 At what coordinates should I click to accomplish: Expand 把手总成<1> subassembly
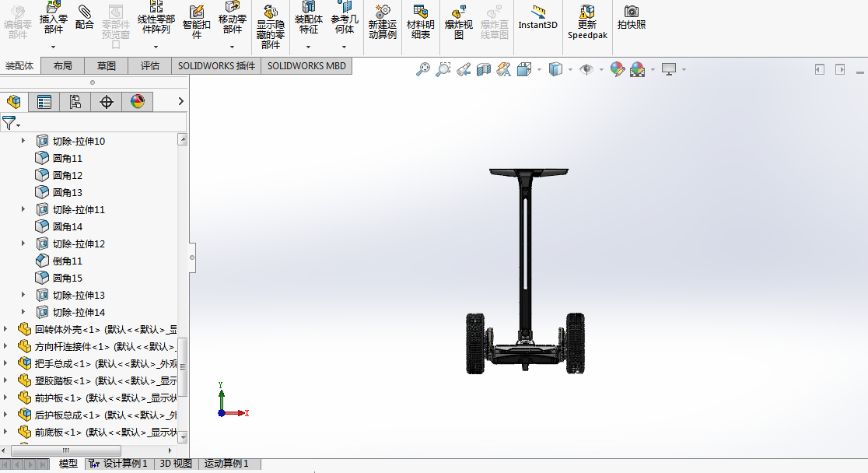(x=5, y=363)
